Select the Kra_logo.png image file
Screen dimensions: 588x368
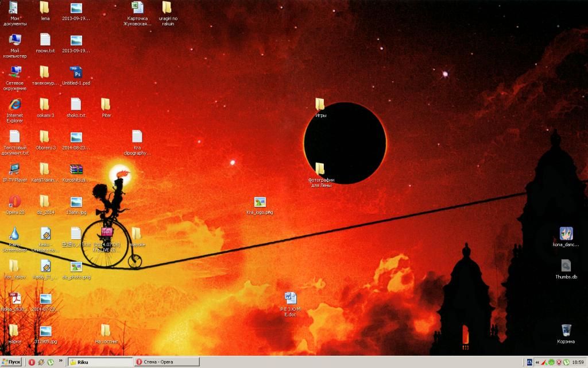click(x=260, y=202)
